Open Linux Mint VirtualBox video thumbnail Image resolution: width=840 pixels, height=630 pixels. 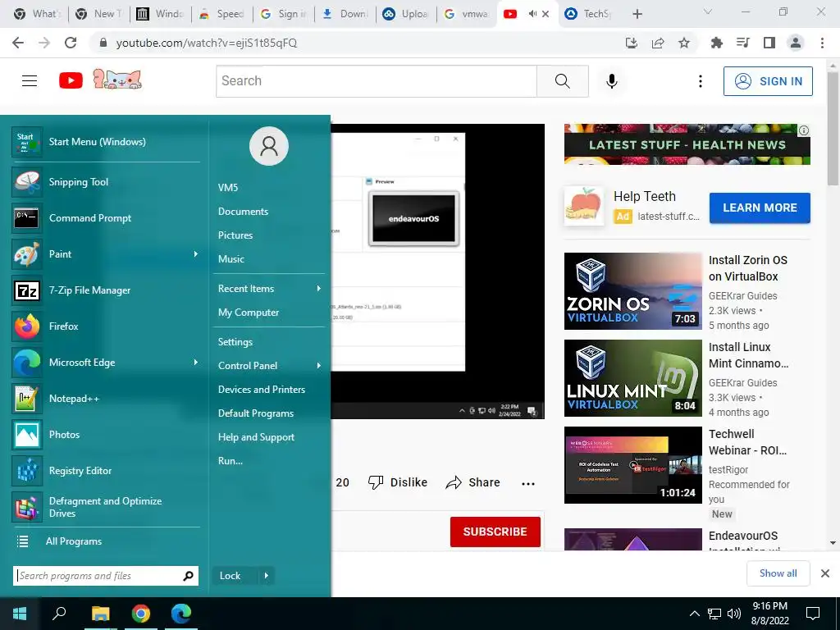pos(632,378)
